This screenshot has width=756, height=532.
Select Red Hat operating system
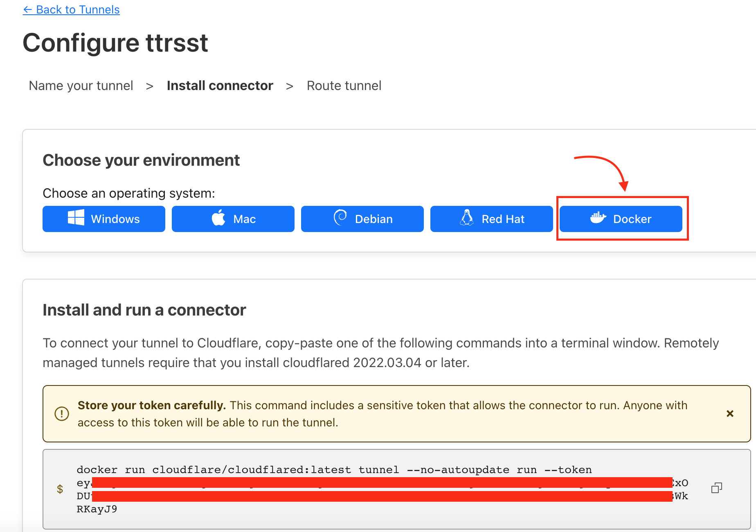492,219
